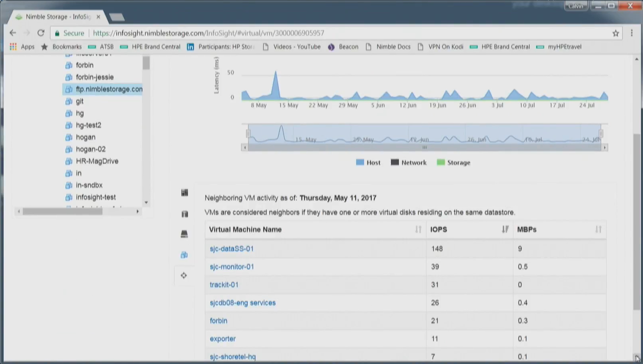The width and height of the screenshot is (643, 364).
Task: Select the Nimble Storage InfoSight browser tab
Action: coord(58,17)
